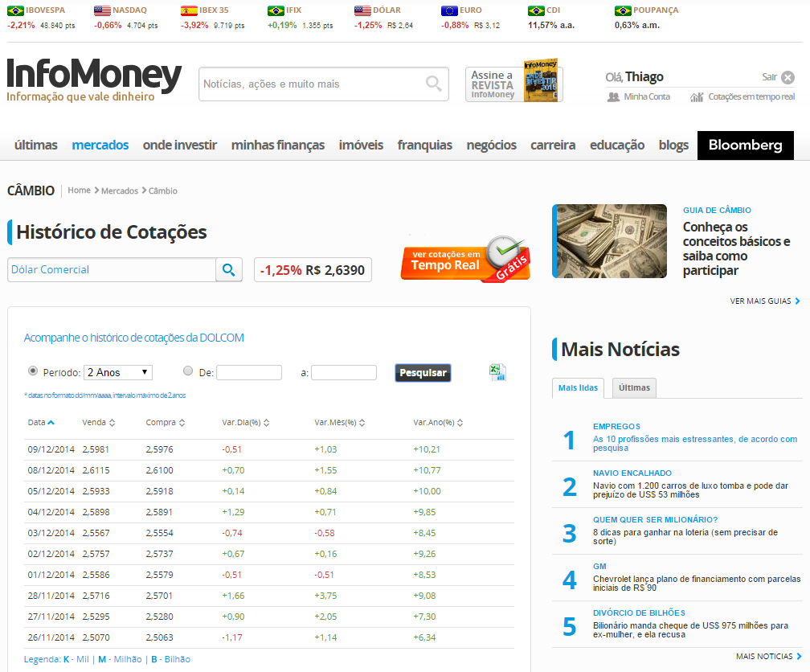Open the negócios menu

pos(491,145)
